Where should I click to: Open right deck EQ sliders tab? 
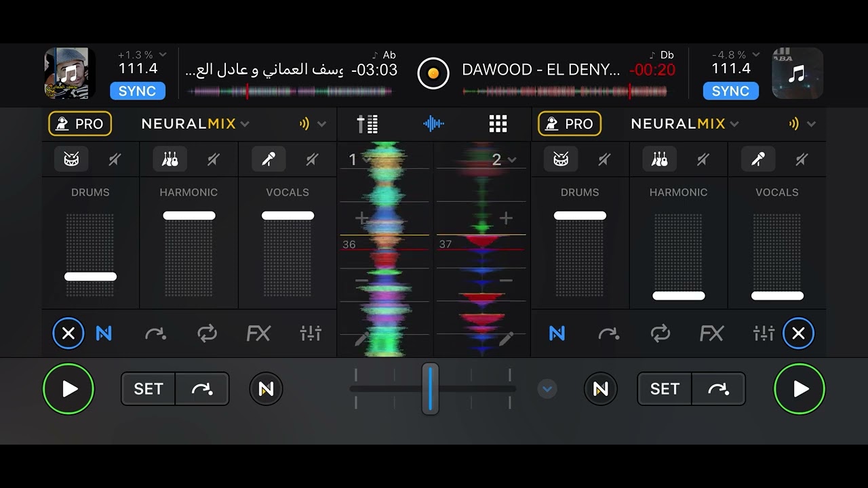[x=764, y=333]
